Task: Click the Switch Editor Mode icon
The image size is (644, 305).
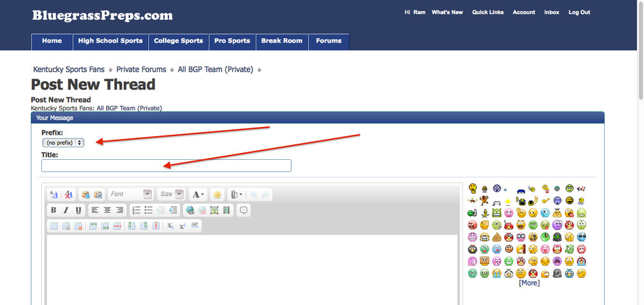Action: 53,195
